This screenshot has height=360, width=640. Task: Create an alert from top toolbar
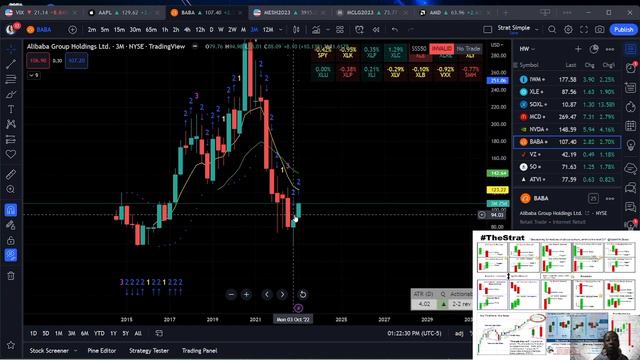click(x=359, y=29)
